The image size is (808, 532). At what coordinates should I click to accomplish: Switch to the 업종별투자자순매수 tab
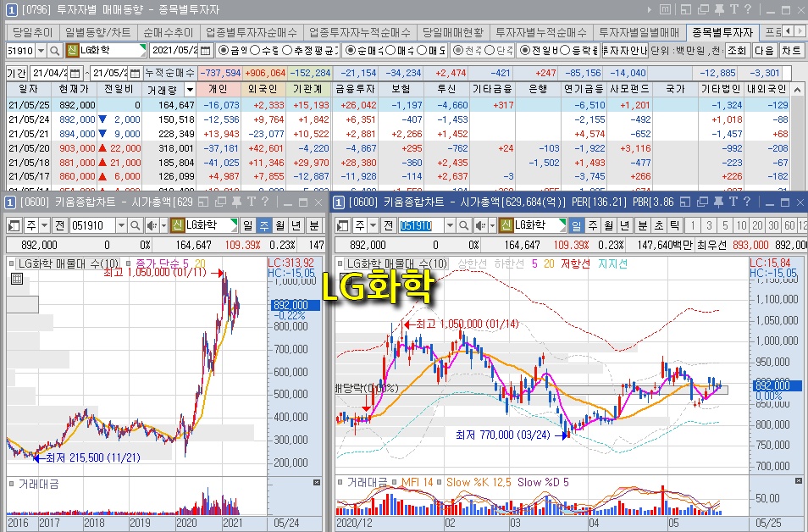click(252, 32)
